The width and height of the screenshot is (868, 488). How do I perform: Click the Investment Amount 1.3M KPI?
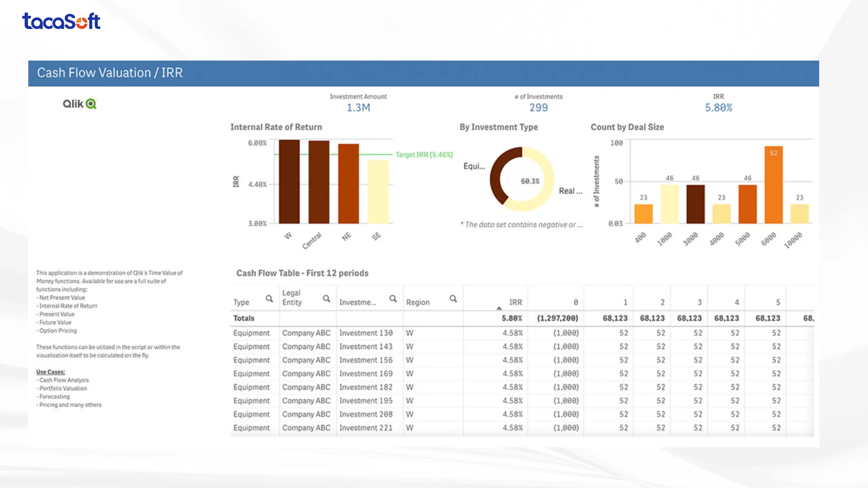coord(358,108)
